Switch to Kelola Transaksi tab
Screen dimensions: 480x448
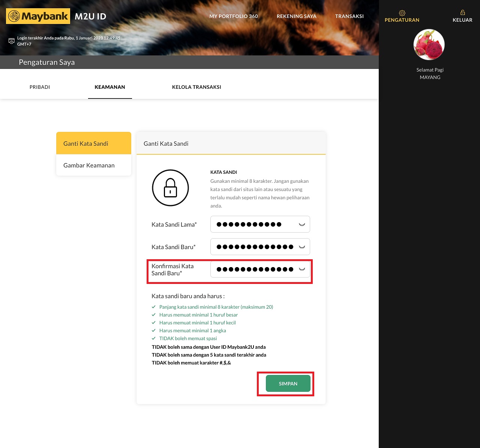click(196, 87)
